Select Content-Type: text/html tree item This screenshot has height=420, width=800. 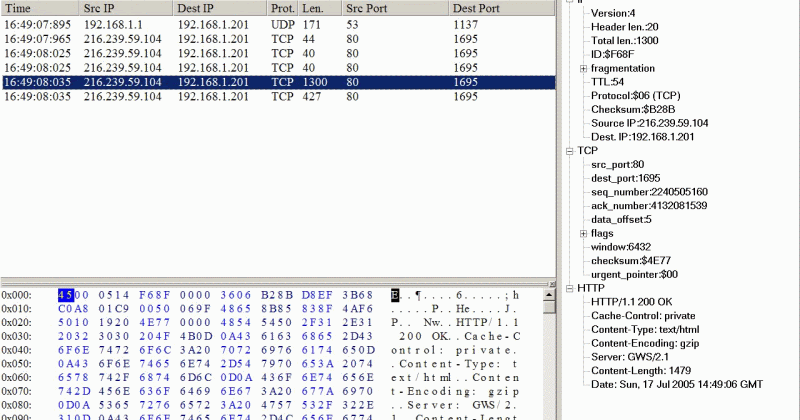tap(645, 330)
